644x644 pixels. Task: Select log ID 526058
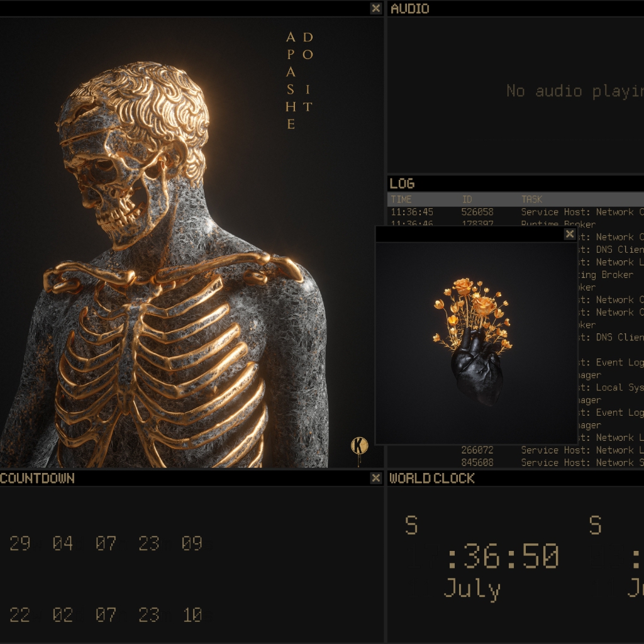pos(477,212)
